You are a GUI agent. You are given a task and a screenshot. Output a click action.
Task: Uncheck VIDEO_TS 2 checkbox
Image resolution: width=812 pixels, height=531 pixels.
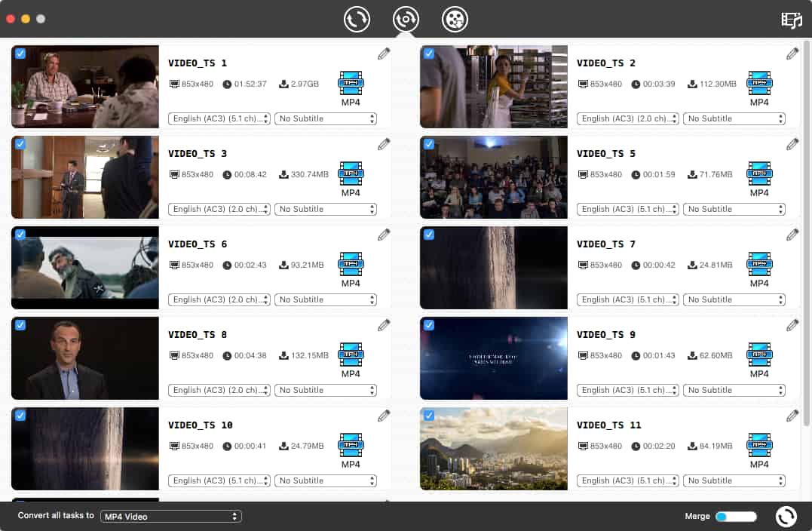(x=429, y=54)
